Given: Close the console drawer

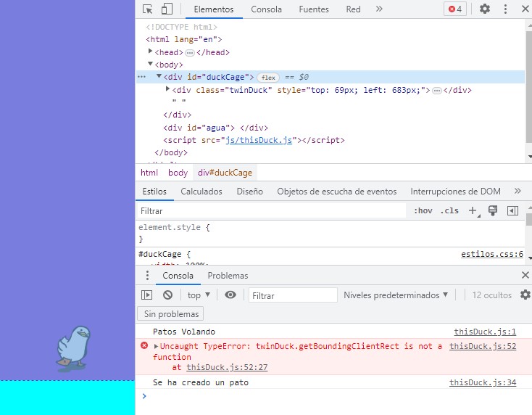Looking at the screenshot, I should (525, 275).
